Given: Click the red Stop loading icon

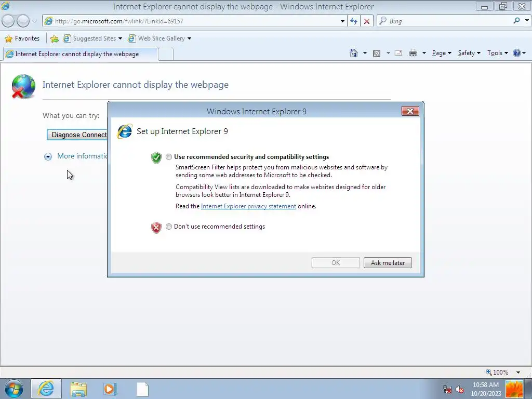Looking at the screenshot, I should pos(366,21).
